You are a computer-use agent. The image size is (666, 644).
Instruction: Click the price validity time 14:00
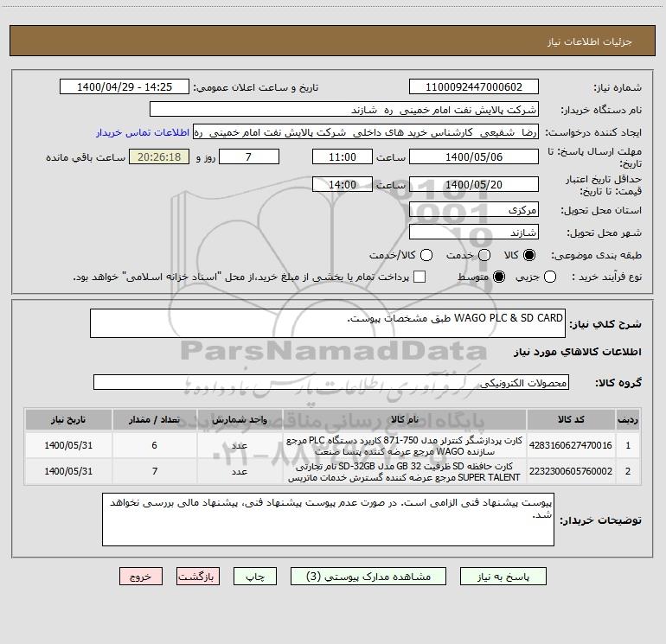(343, 185)
